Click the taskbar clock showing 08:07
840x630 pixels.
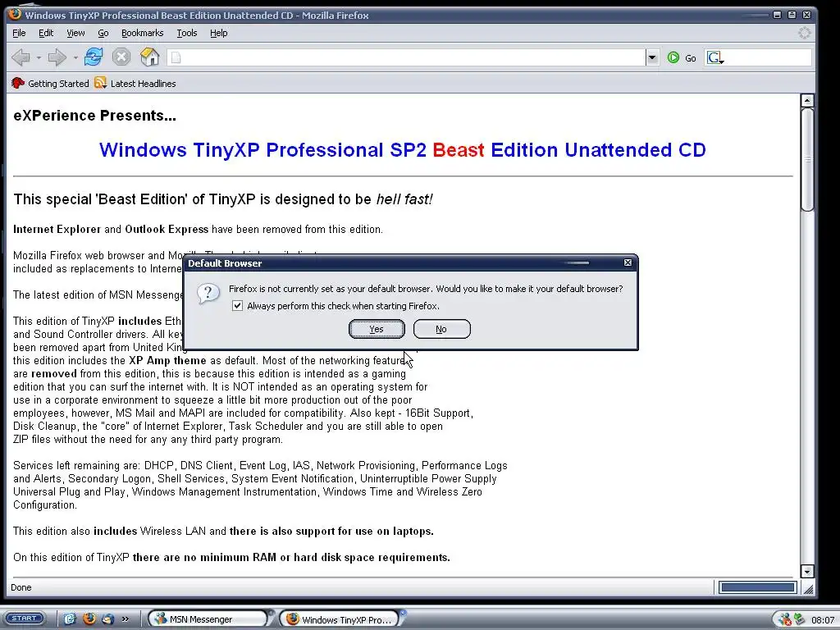coord(822,620)
